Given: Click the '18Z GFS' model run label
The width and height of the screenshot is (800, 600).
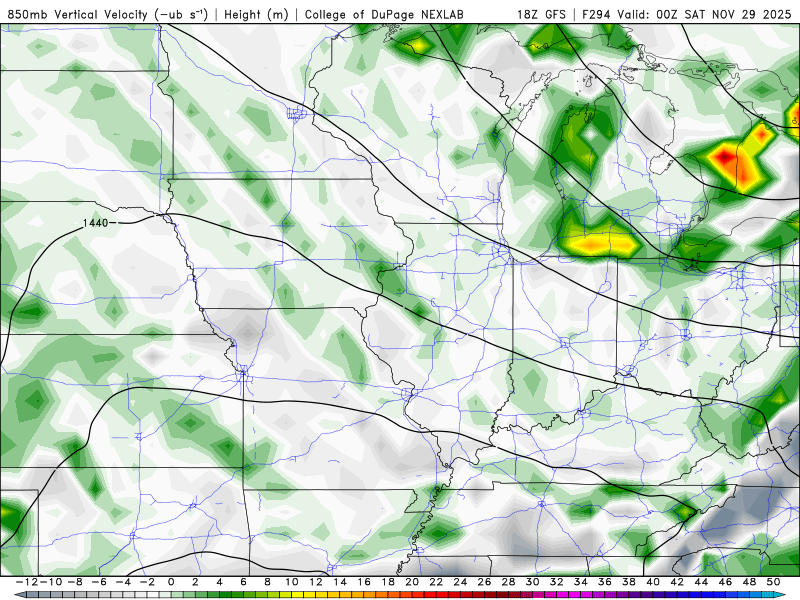Looking at the screenshot, I should click(541, 14).
